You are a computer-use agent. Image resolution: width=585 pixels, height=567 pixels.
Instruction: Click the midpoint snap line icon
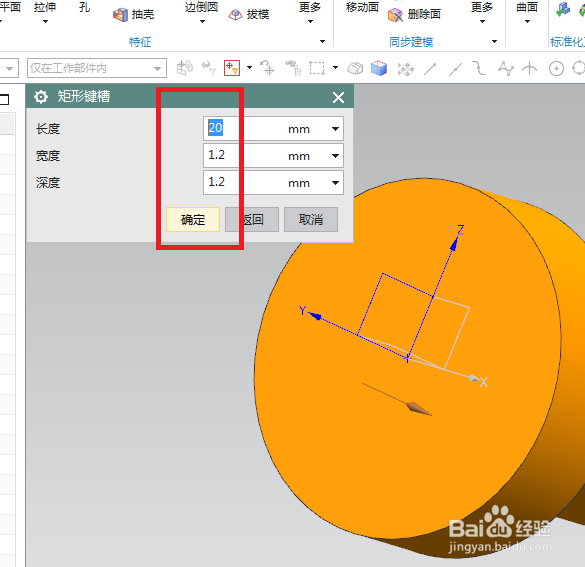click(x=455, y=69)
